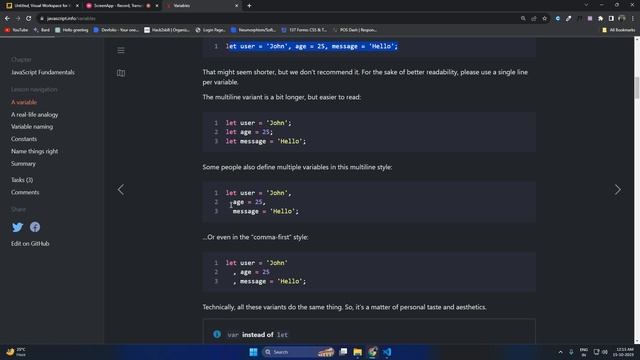Open the All Bookmarks folder

(x=618, y=30)
